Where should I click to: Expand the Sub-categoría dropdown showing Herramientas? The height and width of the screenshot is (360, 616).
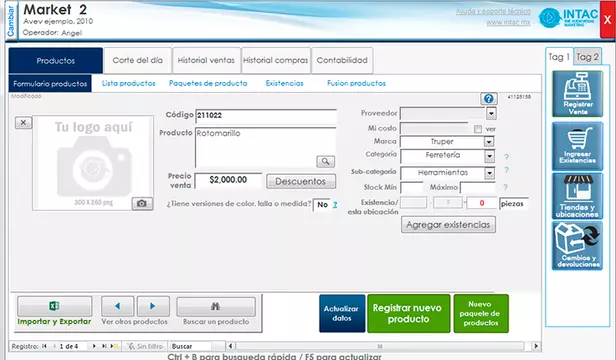click(489, 173)
